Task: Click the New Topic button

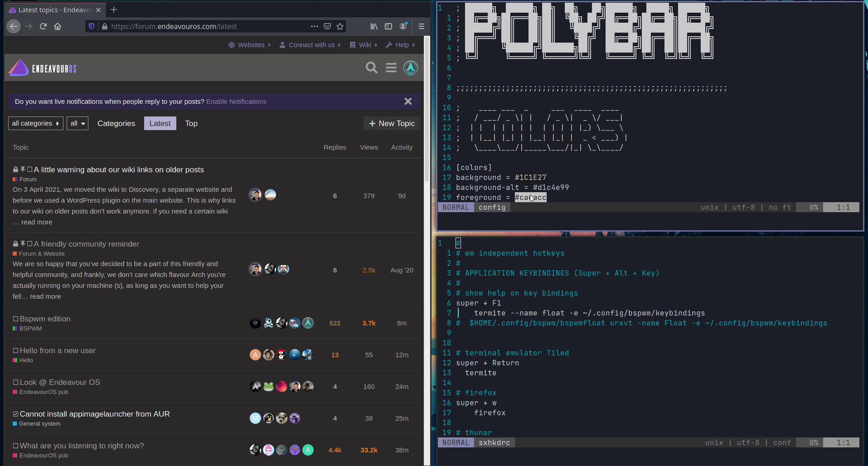Action: tap(392, 123)
